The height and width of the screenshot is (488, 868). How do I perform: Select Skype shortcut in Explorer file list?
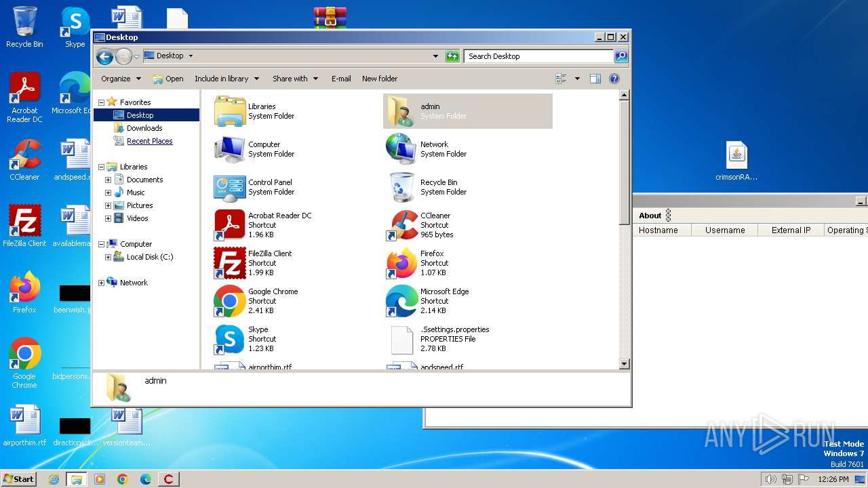pyautogui.click(x=230, y=339)
